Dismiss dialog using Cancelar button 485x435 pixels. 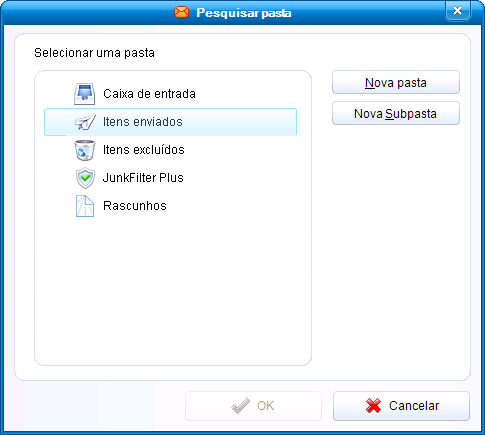click(401, 406)
